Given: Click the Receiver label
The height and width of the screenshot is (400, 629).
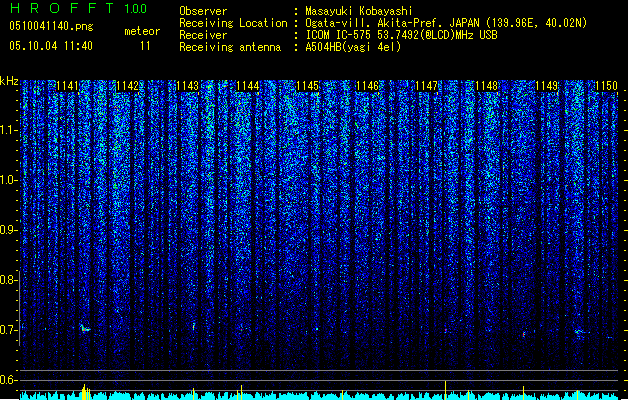Looking at the screenshot, I should (x=203, y=35).
